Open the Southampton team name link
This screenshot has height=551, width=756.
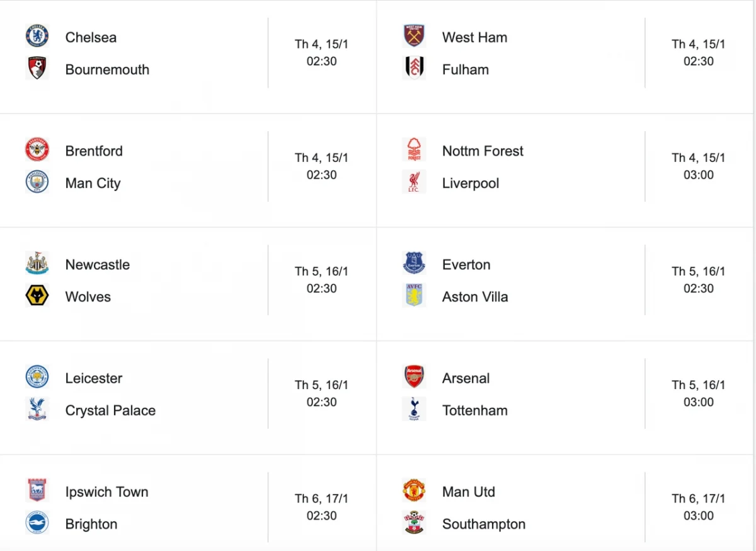pos(484,525)
